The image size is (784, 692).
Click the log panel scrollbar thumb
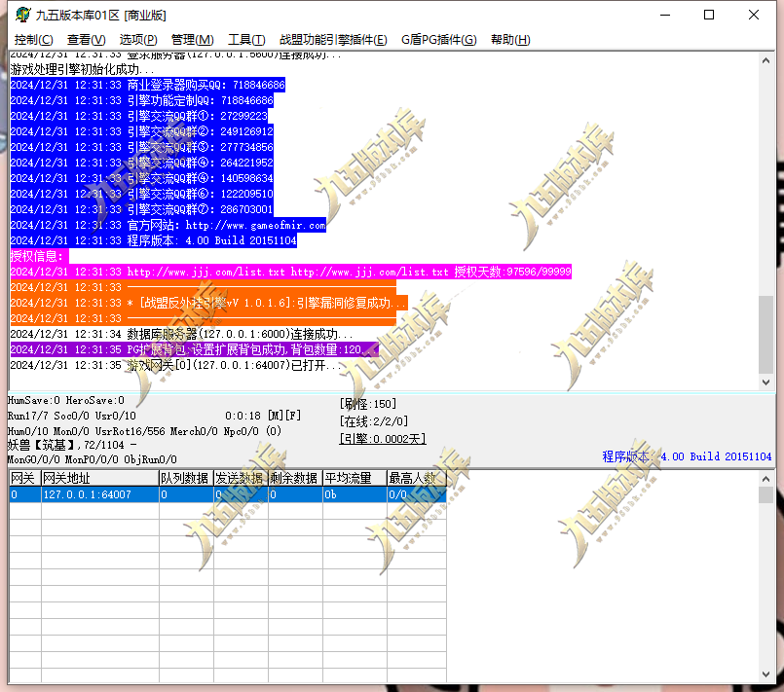click(x=766, y=334)
